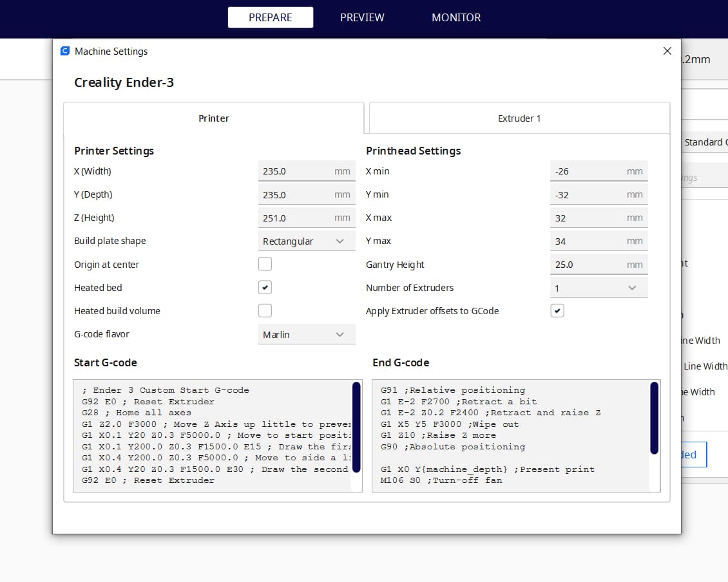Open the MONITOR stage
728x582 pixels.
tap(456, 17)
